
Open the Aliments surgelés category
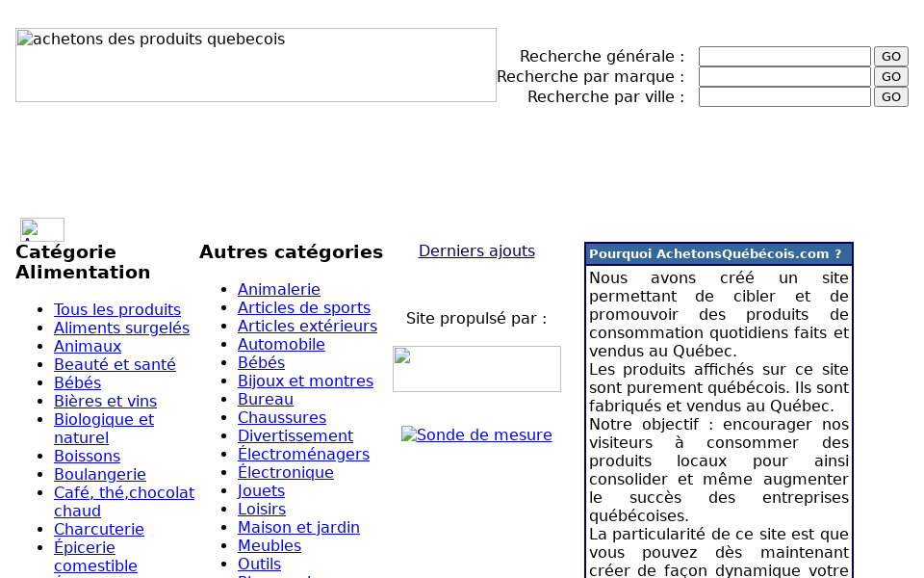121,328
